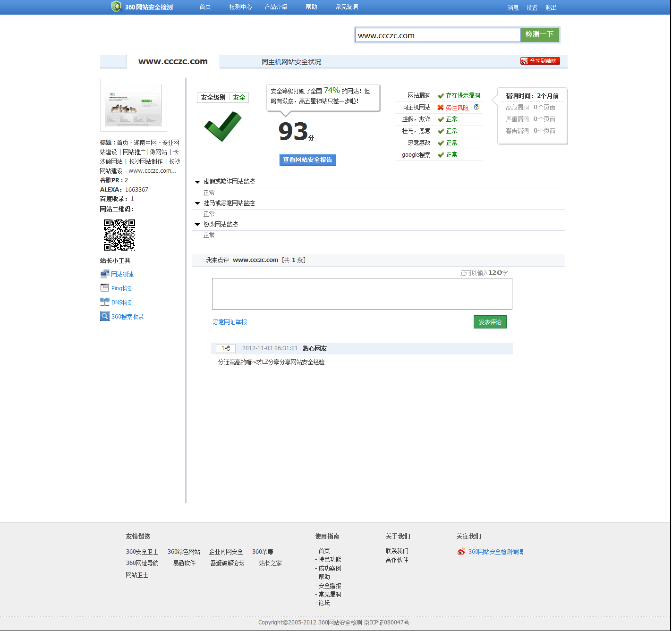Collapse the 挂马或恶意网站监控 section
Viewport: 672px width, 631px height.
coord(197,203)
